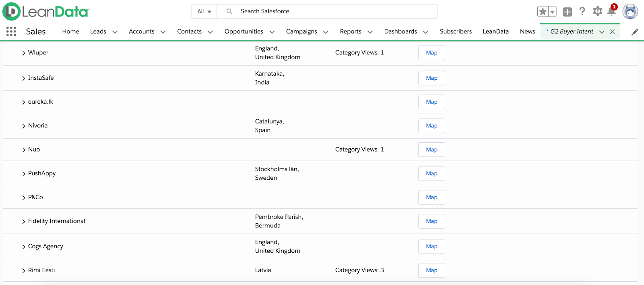Expand the P&Co row
The image size is (644, 285).
click(x=24, y=197)
